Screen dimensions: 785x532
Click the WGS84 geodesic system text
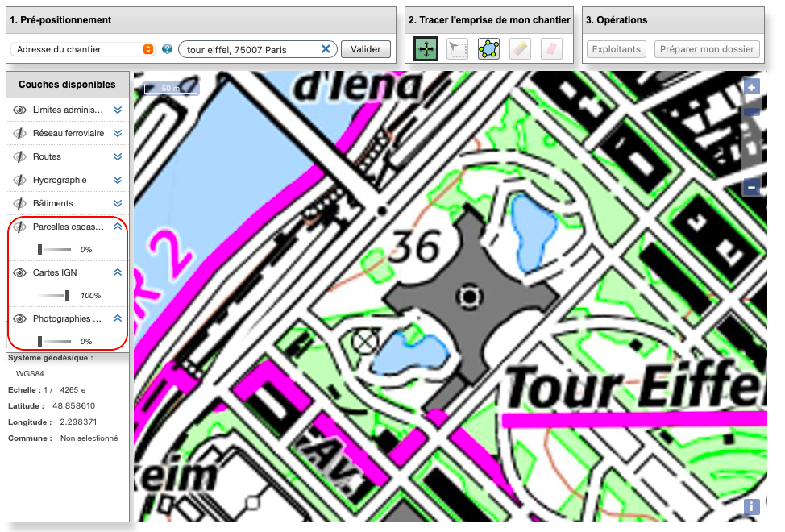[30, 373]
